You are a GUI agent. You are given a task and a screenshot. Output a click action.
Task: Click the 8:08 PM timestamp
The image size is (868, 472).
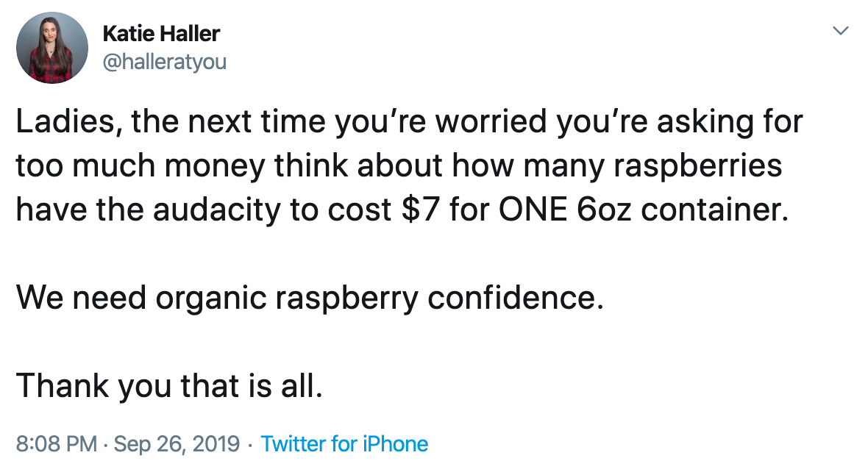coord(57,444)
